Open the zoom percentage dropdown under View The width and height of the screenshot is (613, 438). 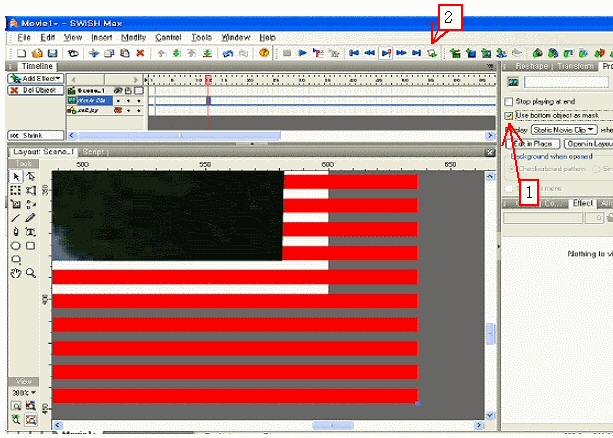point(23,393)
